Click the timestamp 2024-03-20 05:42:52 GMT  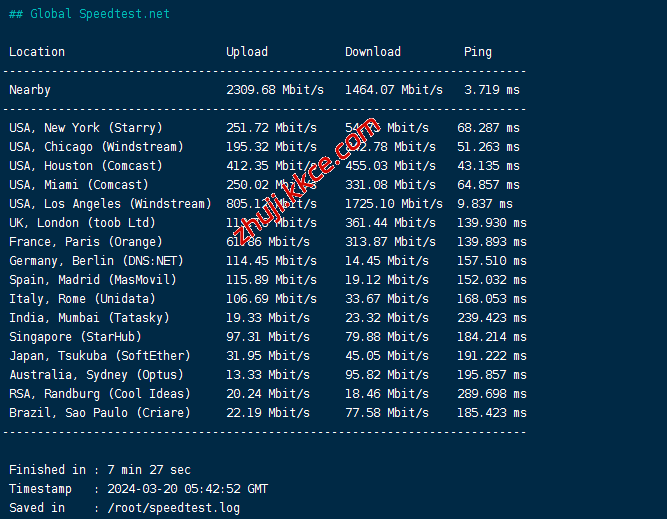coord(187,489)
